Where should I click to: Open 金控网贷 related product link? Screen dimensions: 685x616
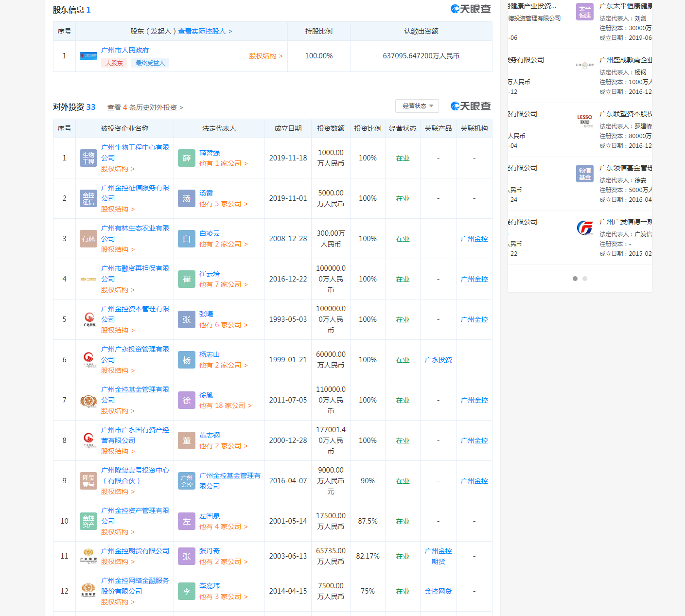439,591
